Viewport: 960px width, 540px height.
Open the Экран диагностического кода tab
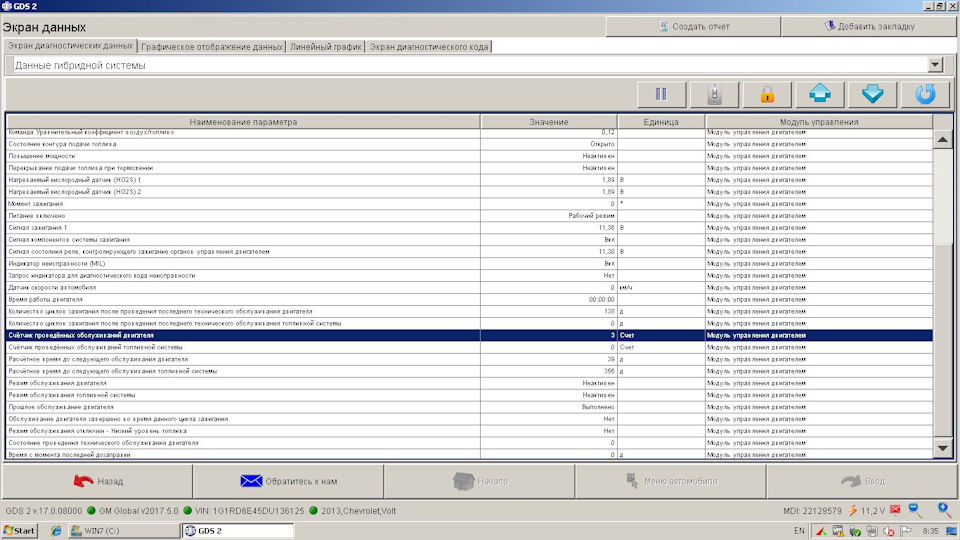tap(429, 47)
